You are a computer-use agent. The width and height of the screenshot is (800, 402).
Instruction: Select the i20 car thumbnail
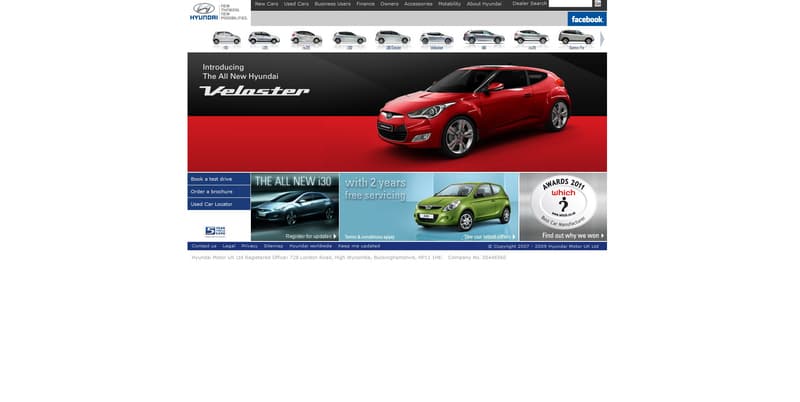point(264,39)
